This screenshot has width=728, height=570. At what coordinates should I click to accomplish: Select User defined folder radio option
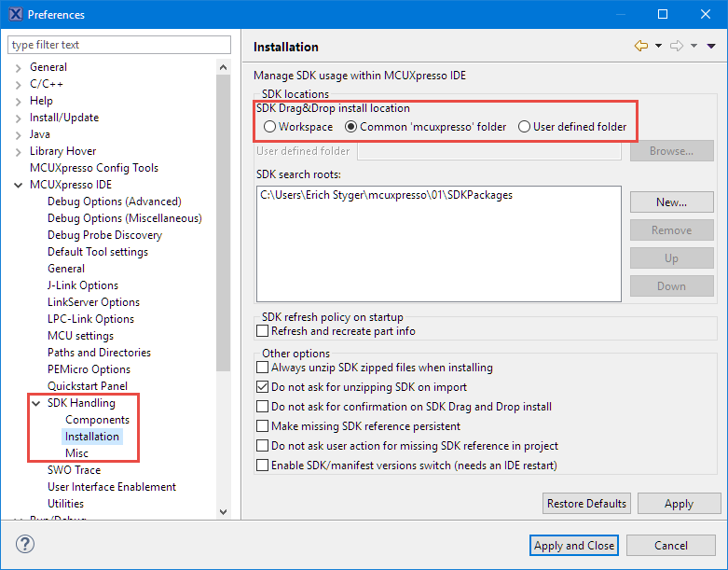click(525, 127)
